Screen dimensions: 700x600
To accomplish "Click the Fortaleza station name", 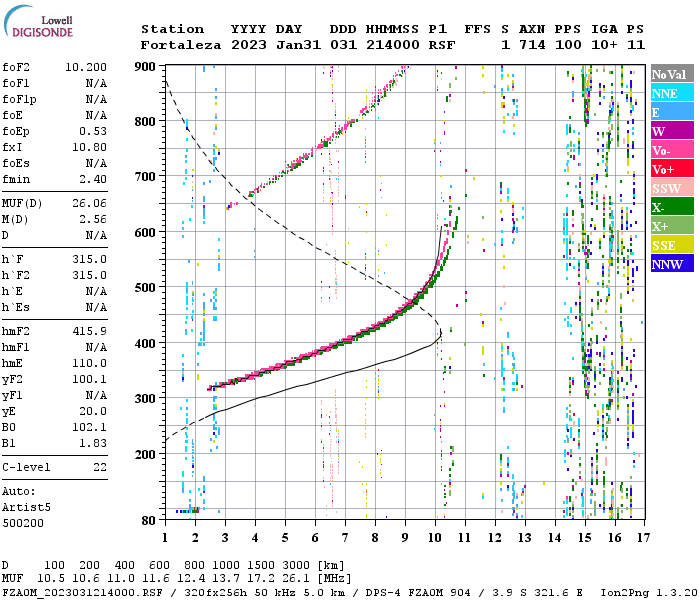I will [181, 45].
